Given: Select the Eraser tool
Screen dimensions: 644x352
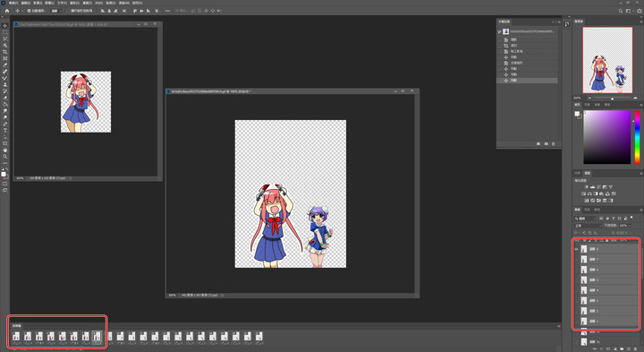Looking at the screenshot, I should [5, 98].
